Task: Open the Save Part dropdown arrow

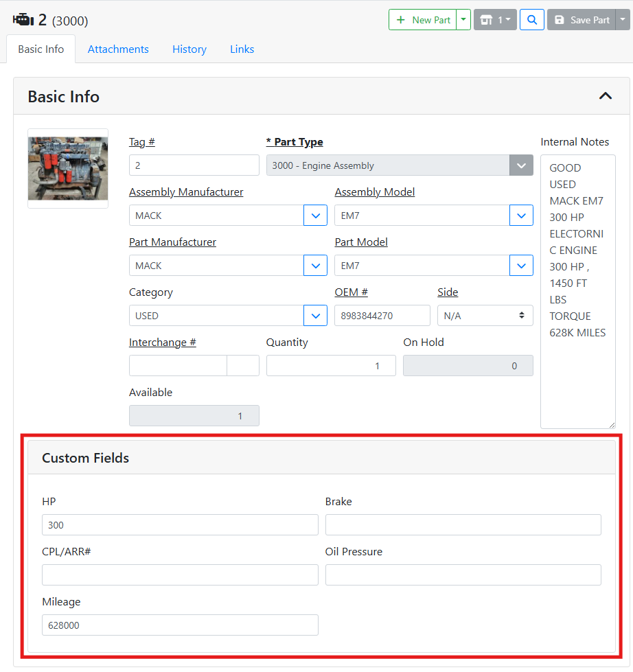Action: (623, 20)
